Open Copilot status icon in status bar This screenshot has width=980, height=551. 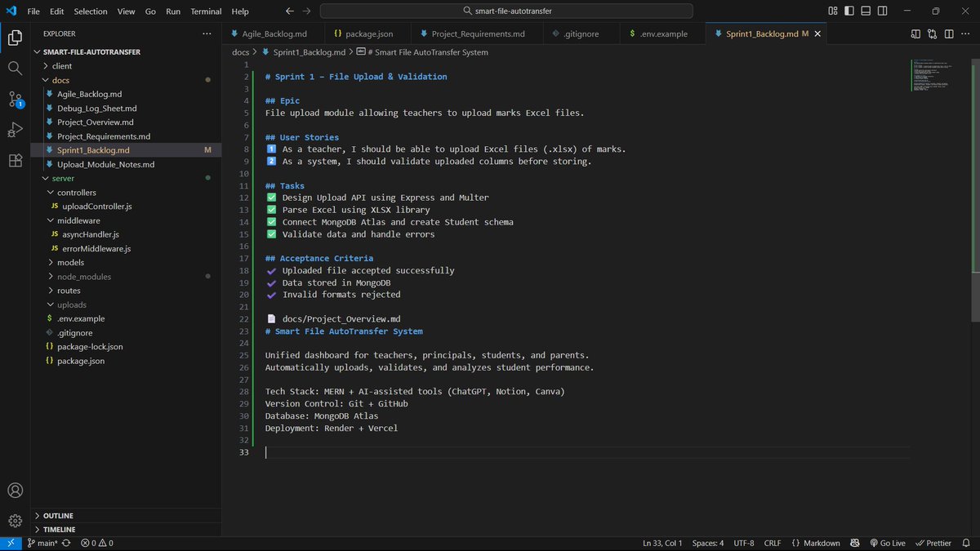click(854, 543)
